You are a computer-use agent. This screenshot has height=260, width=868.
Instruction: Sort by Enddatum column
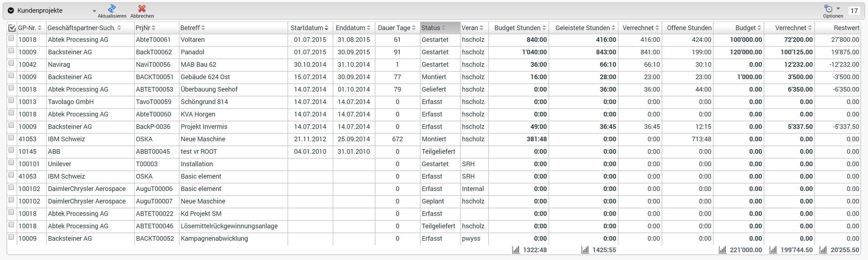pos(368,28)
